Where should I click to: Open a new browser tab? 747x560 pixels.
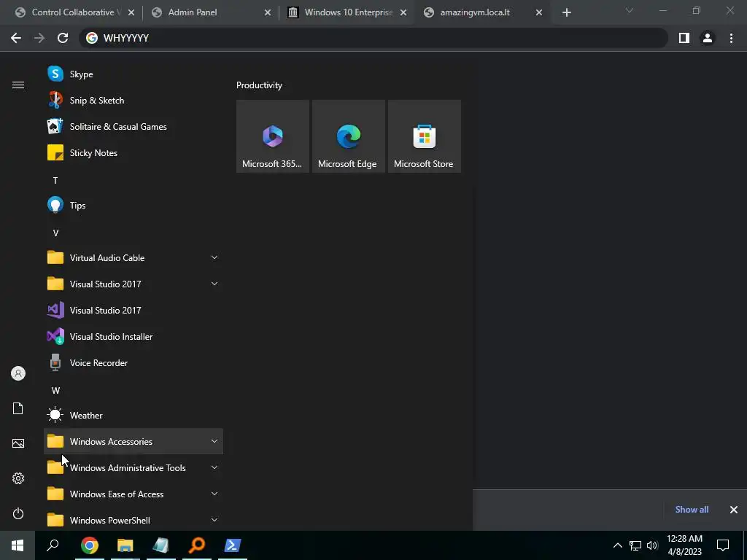566,12
